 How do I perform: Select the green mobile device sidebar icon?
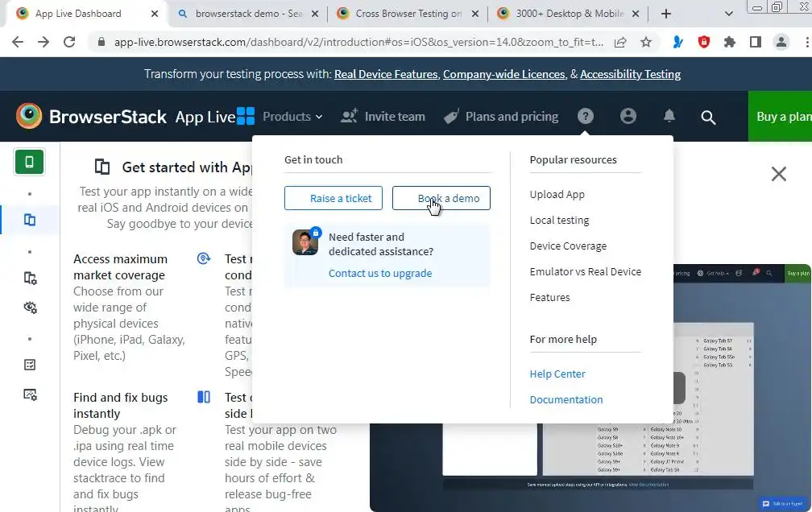pyautogui.click(x=29, y=162)
